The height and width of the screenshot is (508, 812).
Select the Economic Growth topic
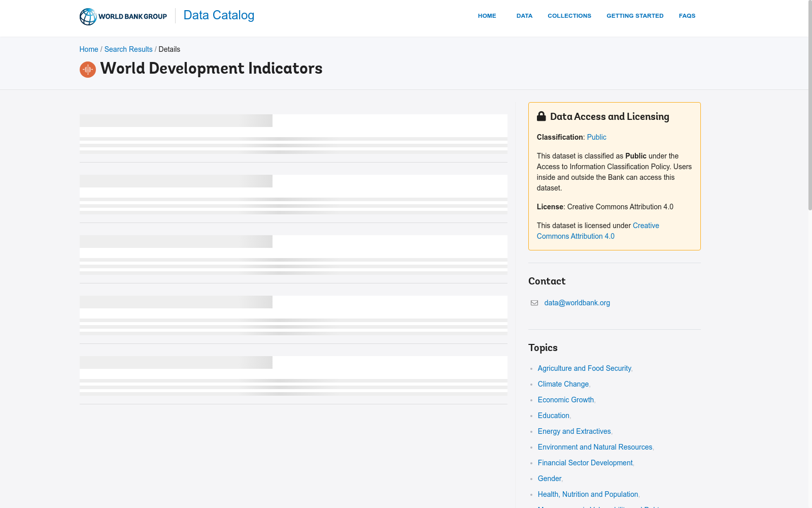point(566,400)
